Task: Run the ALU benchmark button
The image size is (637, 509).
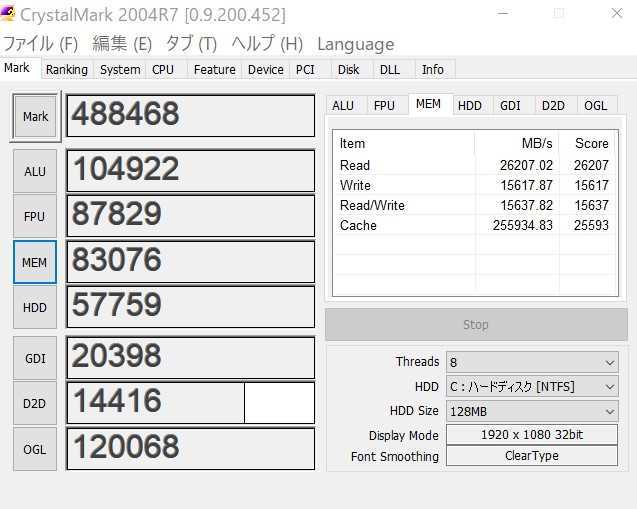Action: click(x=35, y=171)
